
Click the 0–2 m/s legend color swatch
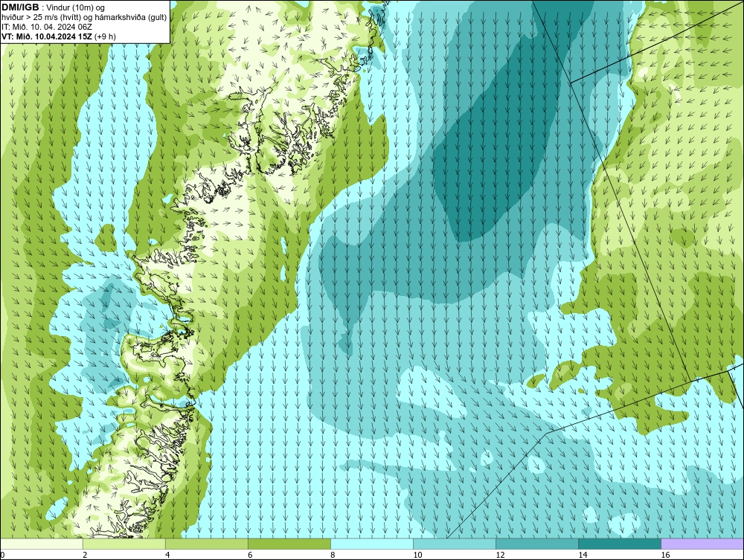pyautogui.click(x=41, y=544)
